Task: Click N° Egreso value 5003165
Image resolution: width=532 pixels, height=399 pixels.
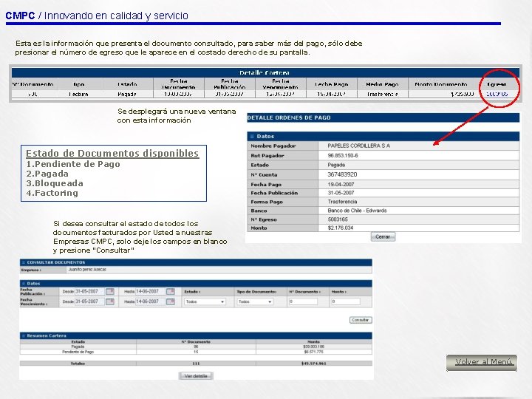Action: click(338, 219)
